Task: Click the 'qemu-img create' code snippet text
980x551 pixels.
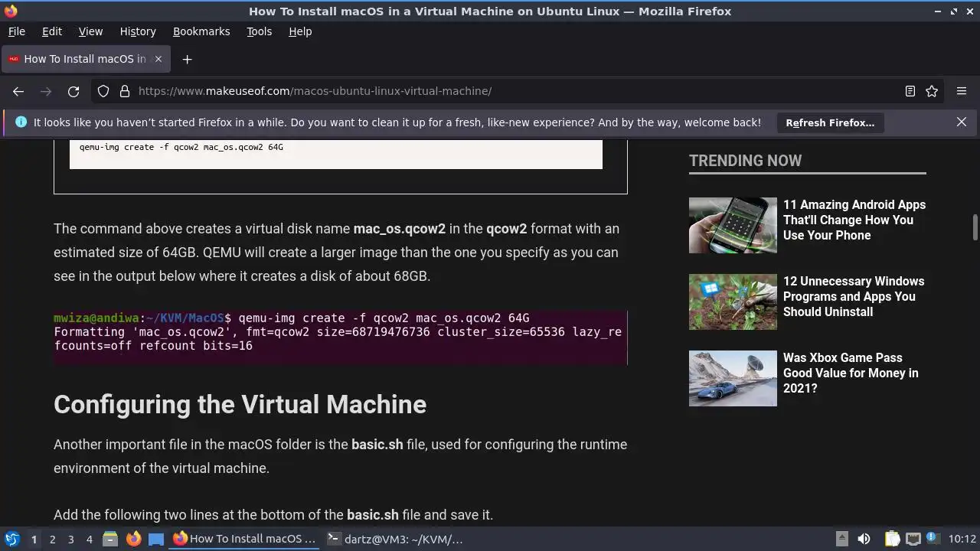Action: click(181, 146)
